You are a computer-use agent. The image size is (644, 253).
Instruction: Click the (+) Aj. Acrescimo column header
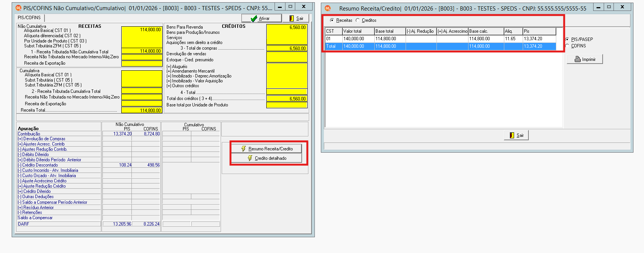click(x=453, y=31)
